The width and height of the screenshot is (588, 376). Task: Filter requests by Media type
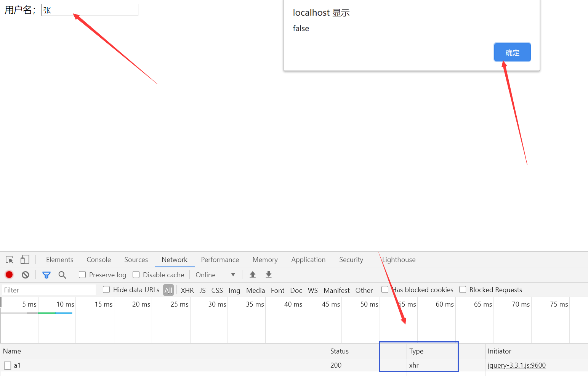point(255,291)
